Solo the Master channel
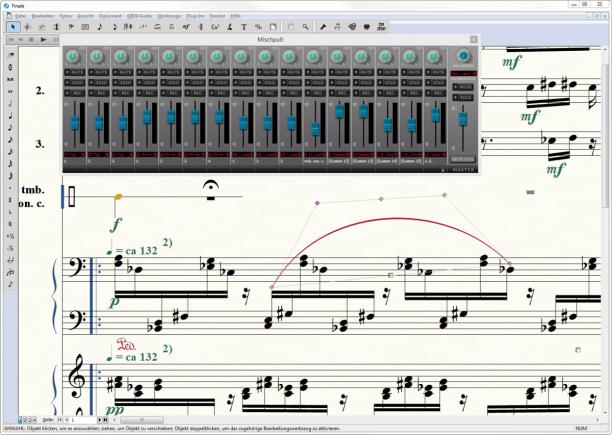 click(x=463, y=98)
